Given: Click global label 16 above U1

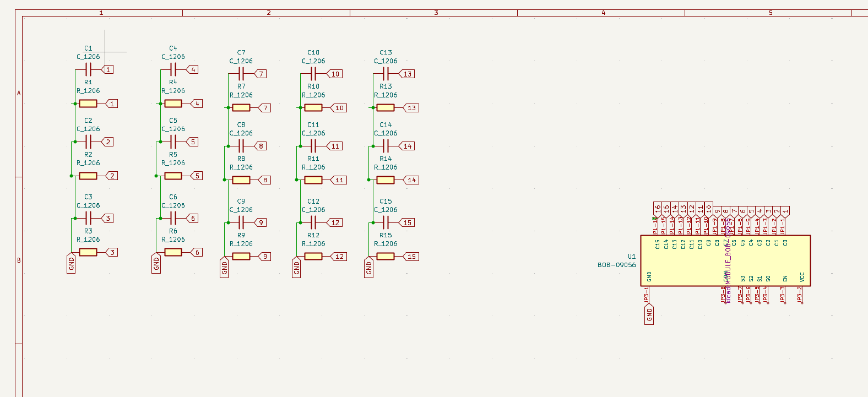Looking at the screenshot, I should pyautogui.click(x=658, y=209).
